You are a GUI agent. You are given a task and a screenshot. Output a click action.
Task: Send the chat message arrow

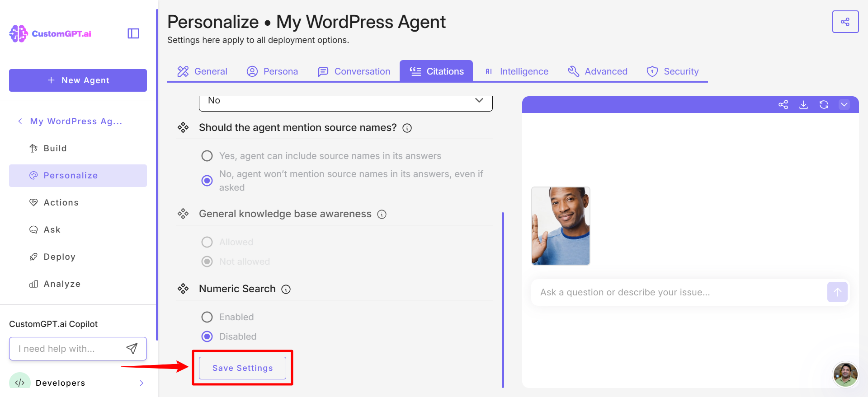click(837, 292)
